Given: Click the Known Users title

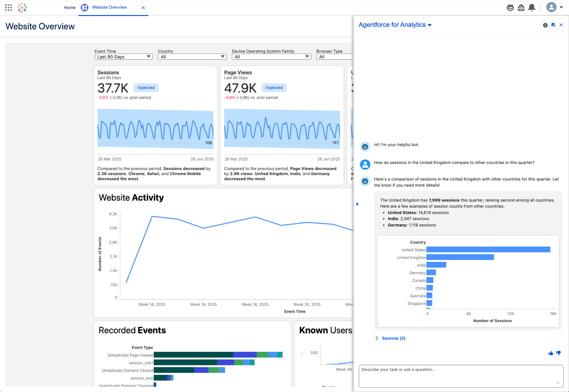Looking at the screenshot, I should pyautogui.click(x=326, y=330).
